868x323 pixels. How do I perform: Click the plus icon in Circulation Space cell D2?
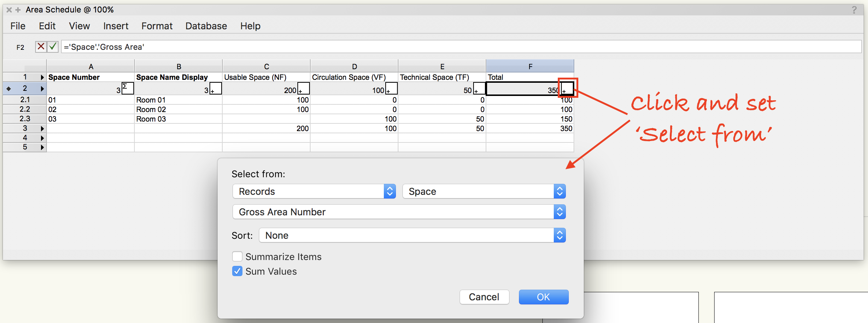click(x=392, y=89)
